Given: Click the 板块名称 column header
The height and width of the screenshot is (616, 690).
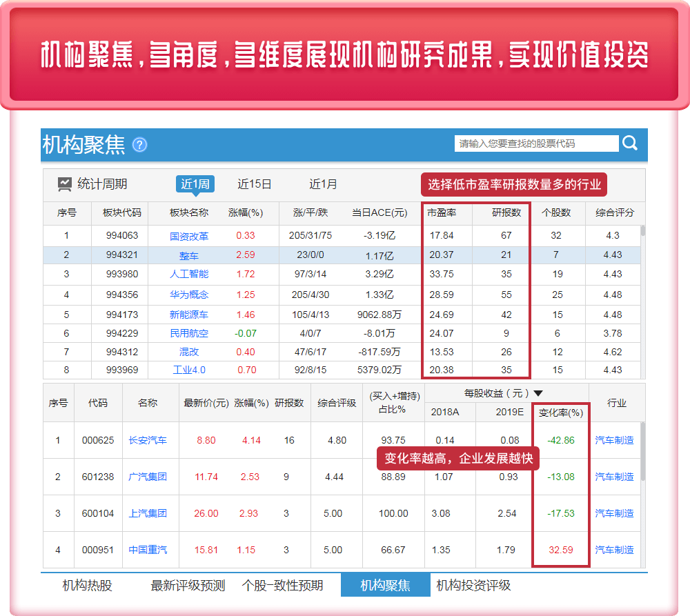Looking at the screenshot, I should (x=189, y=213).
